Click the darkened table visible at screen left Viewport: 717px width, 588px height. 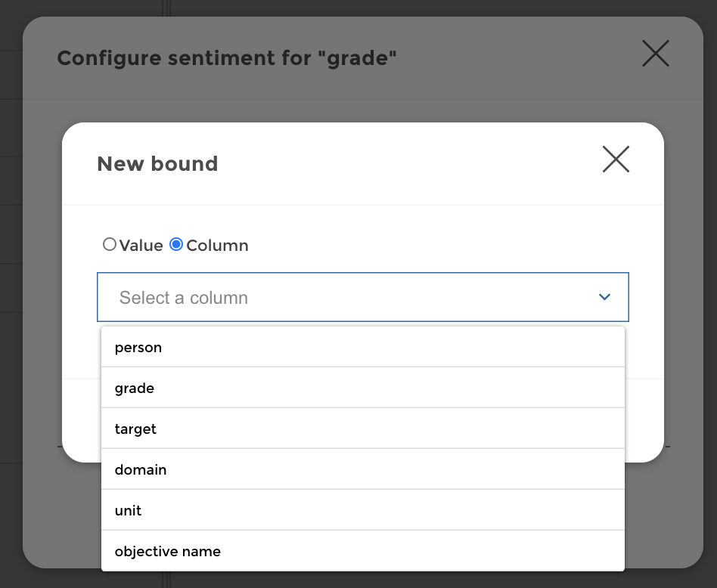(9, 227)
